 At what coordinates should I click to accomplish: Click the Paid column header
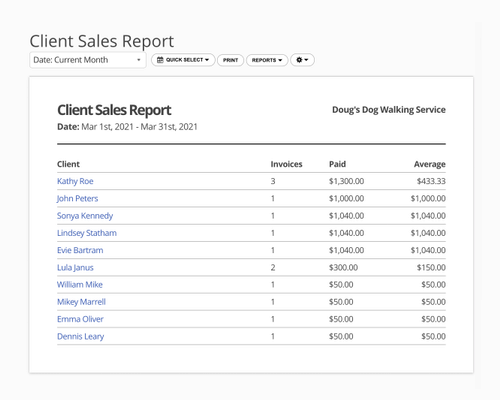tap(337, 164)
